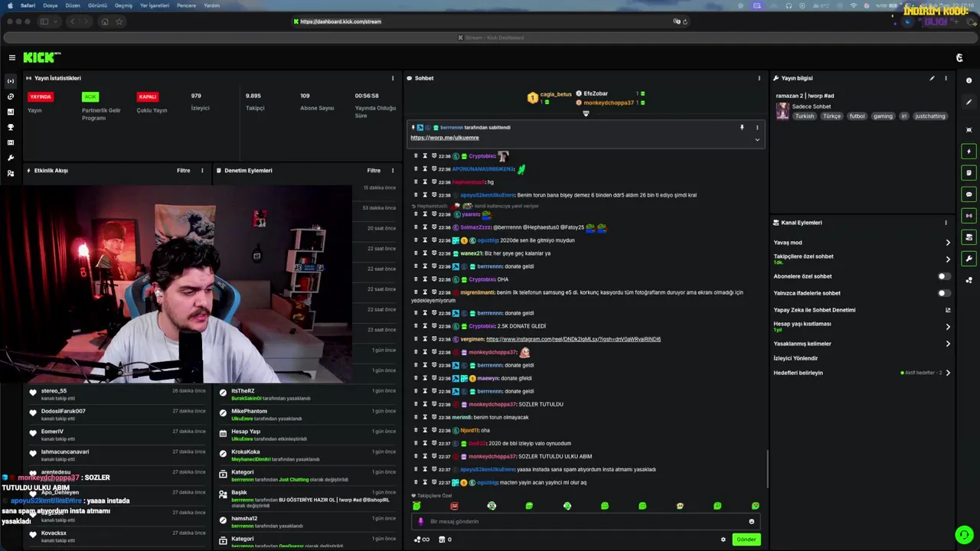Toggle the broadcast stats widget on right bar

click(x=969, y=216)
